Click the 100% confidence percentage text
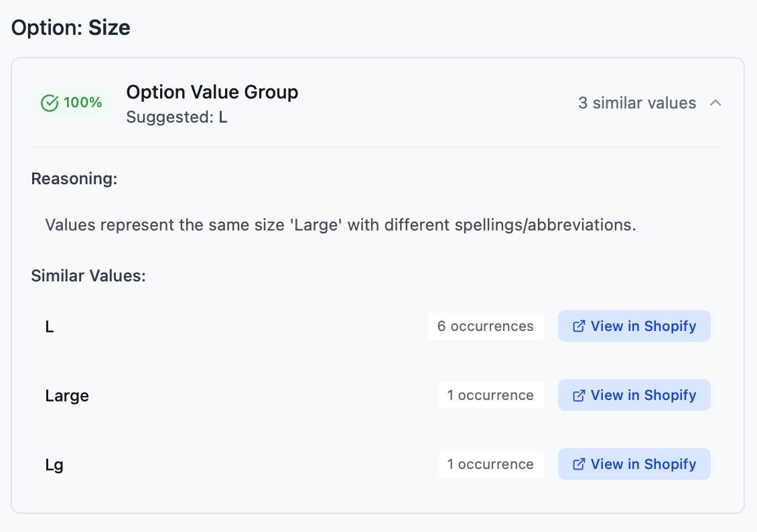 (x=83, y=103)
